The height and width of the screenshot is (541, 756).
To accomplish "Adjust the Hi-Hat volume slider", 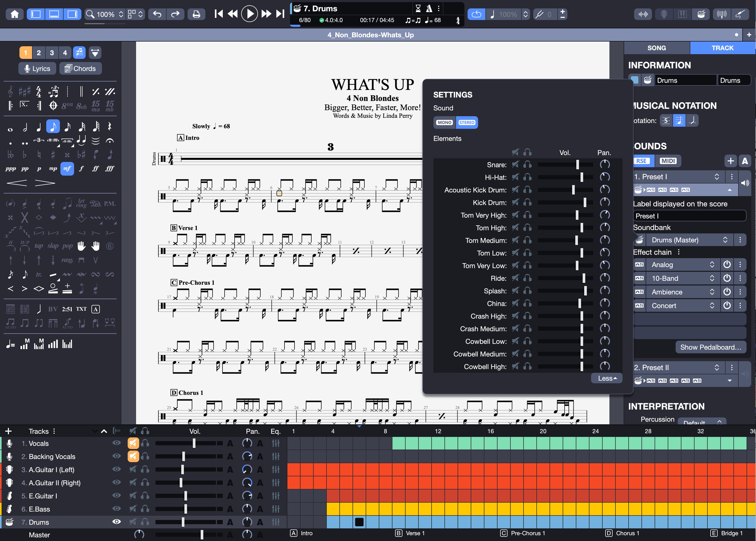I will point(565,177).
